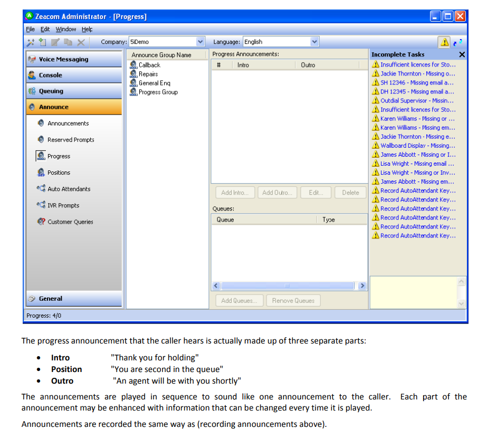Open the Language dropdown
The width and height of the screenshot is (497, 448).
coord(314,42)
